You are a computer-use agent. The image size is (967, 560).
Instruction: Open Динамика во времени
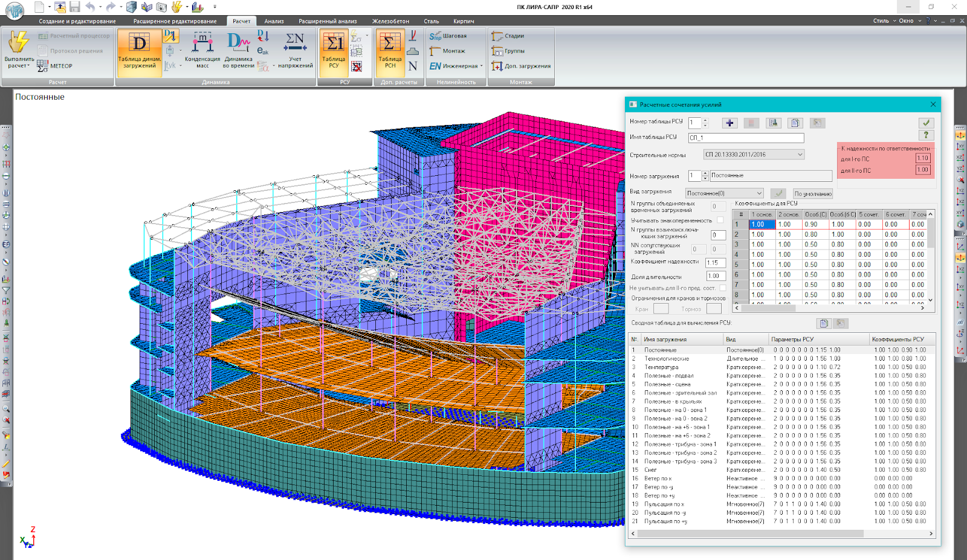point(239,51)
